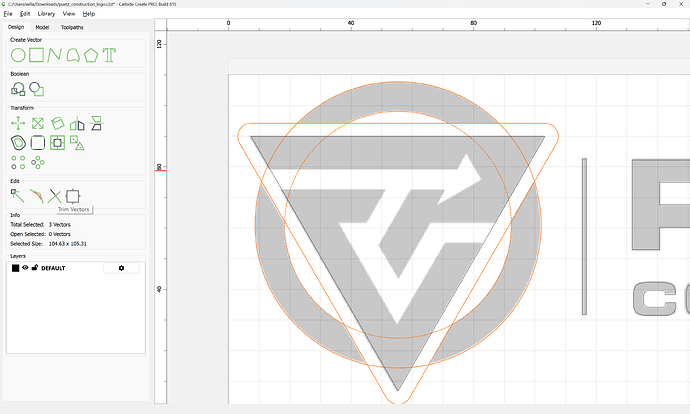Click the square with arrows Edit icon
This screenshot has width=690, height=414.
[73, 196]
